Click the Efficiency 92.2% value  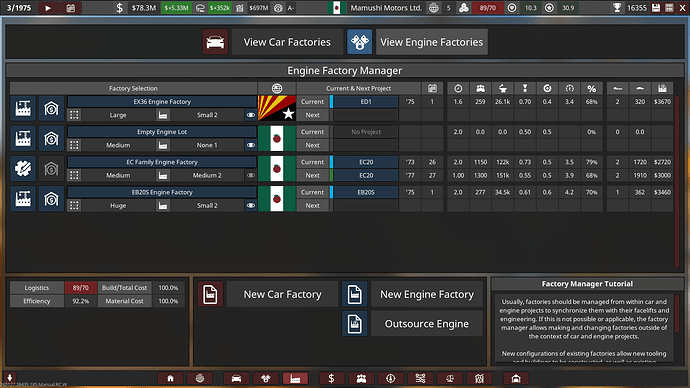tap(81, 301)
